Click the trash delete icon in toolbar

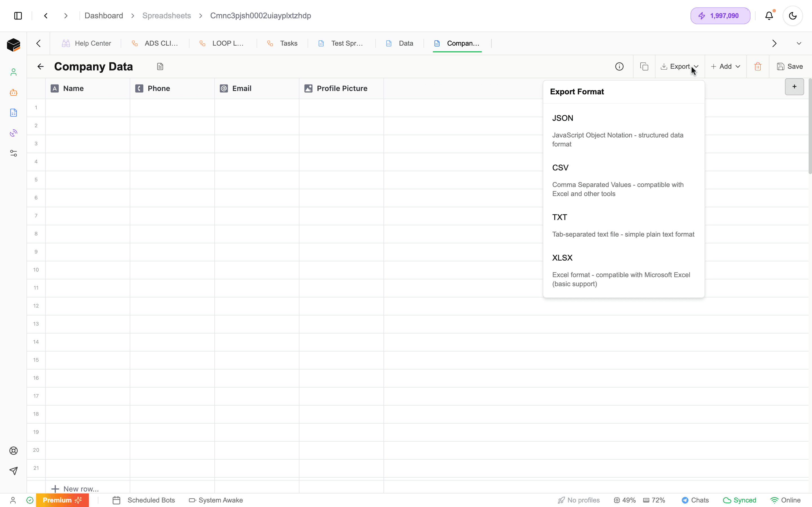[758, 66]
